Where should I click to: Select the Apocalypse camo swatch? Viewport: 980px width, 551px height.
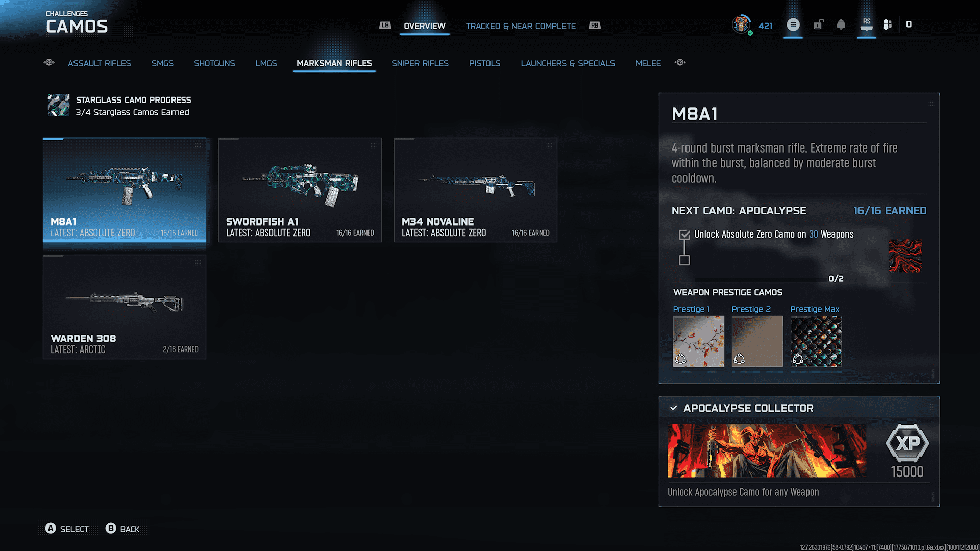pyautogui.click(x=904, y=256)
